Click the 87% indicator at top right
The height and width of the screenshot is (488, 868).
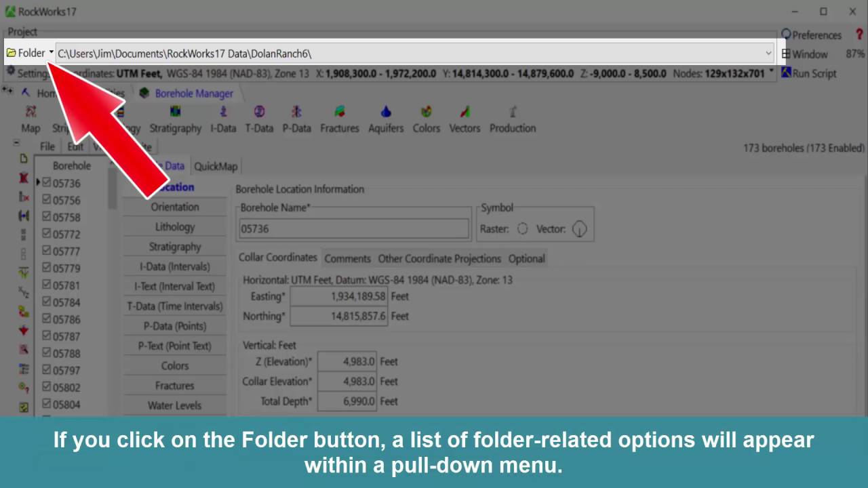pos(854,54)
